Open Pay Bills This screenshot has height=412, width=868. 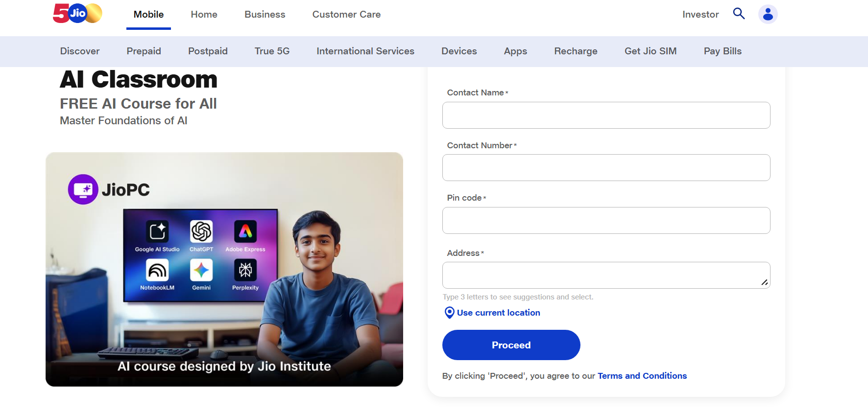(723, 51)
